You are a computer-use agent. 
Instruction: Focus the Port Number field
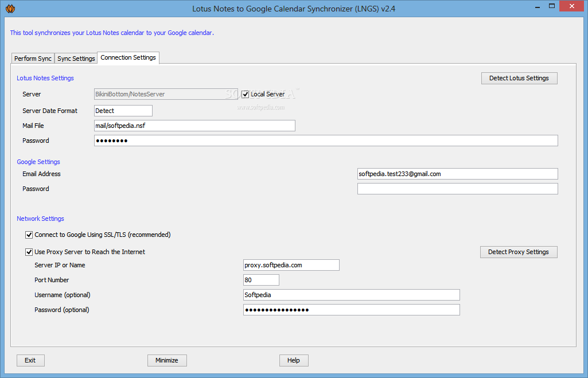pos(261,280)
